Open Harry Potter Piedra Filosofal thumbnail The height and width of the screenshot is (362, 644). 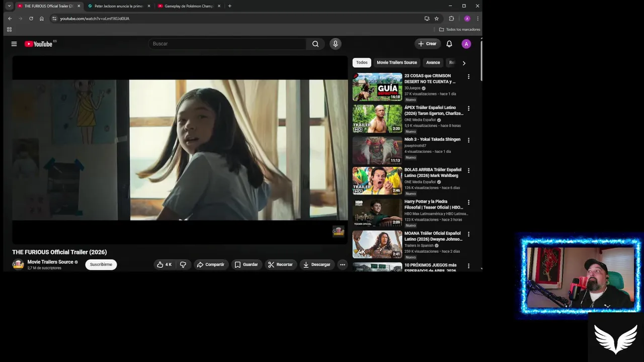[377, 213]
